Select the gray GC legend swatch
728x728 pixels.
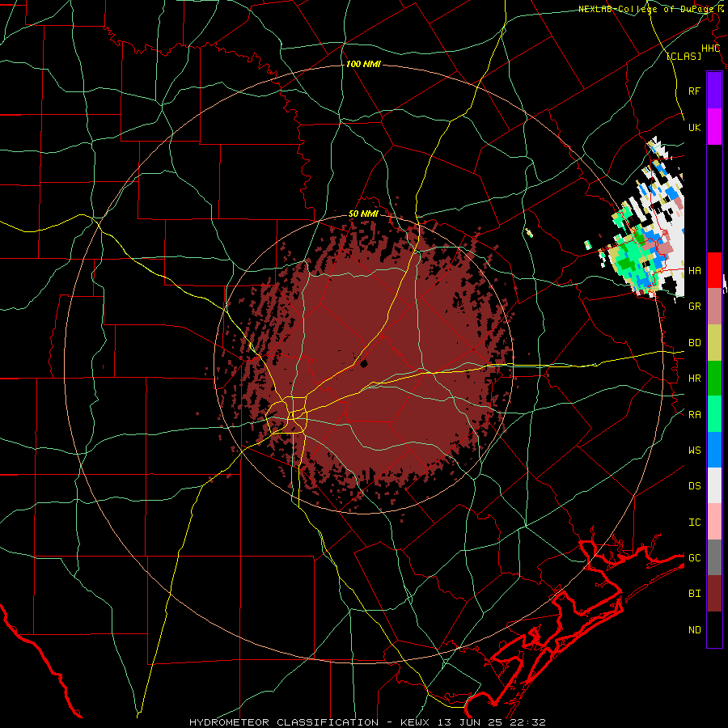[714, 557]
